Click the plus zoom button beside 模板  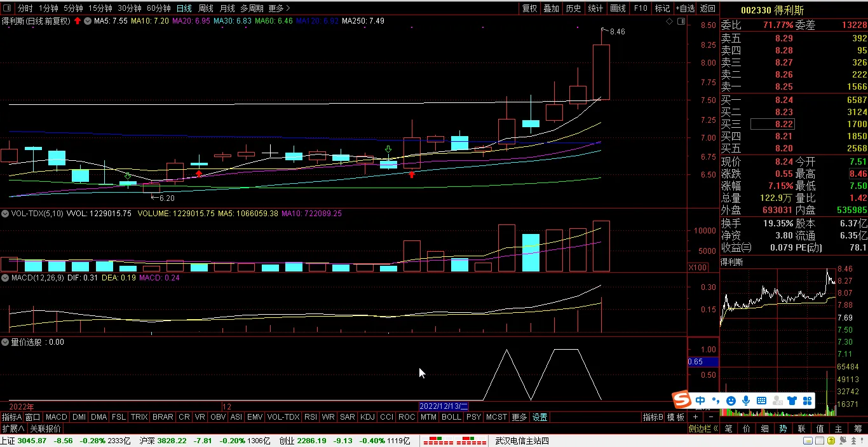tap(696, 417)
